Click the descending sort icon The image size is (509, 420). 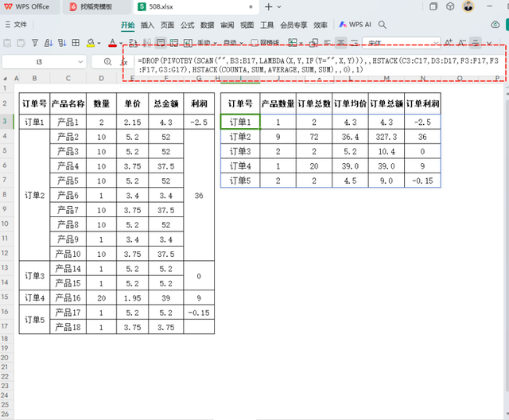(62, 43)
